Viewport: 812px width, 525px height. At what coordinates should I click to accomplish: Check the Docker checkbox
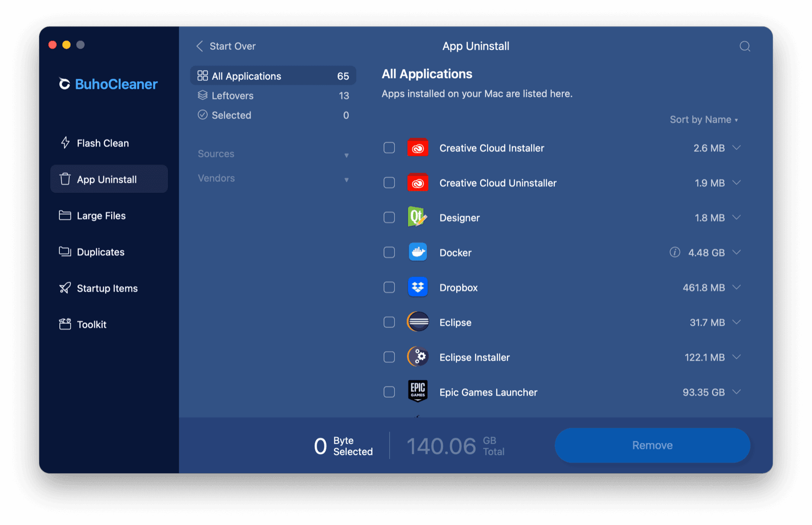point(389,252)
